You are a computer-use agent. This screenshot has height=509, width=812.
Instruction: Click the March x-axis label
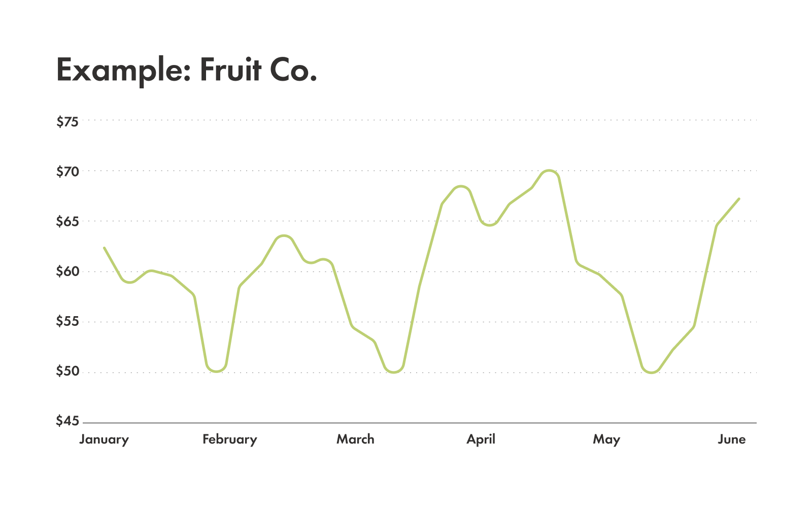point(355,439)
